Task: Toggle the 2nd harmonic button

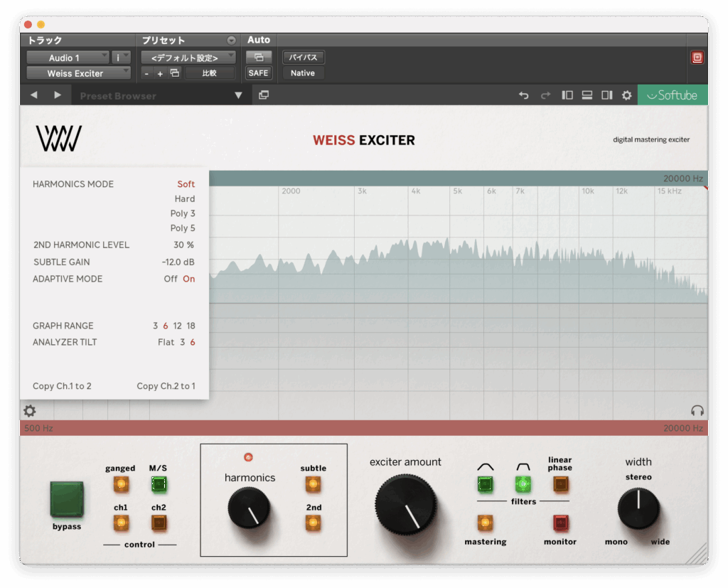Action: (x=313, y=523)
